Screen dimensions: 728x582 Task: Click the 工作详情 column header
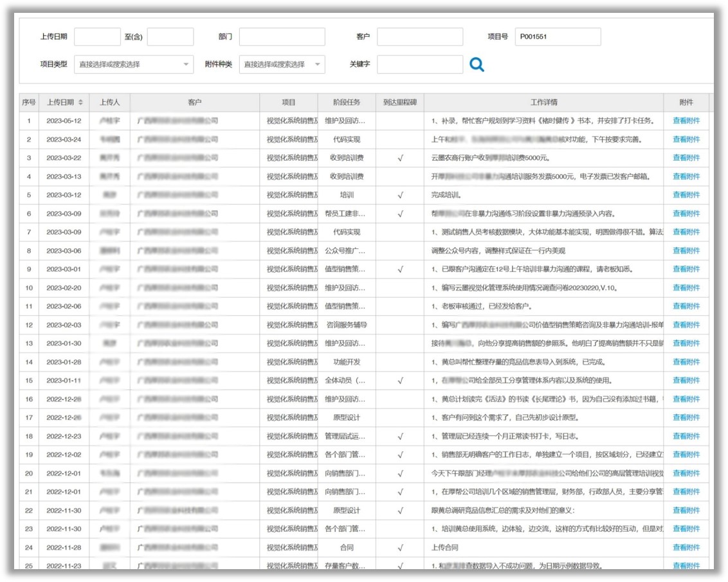tap(543, 102)
